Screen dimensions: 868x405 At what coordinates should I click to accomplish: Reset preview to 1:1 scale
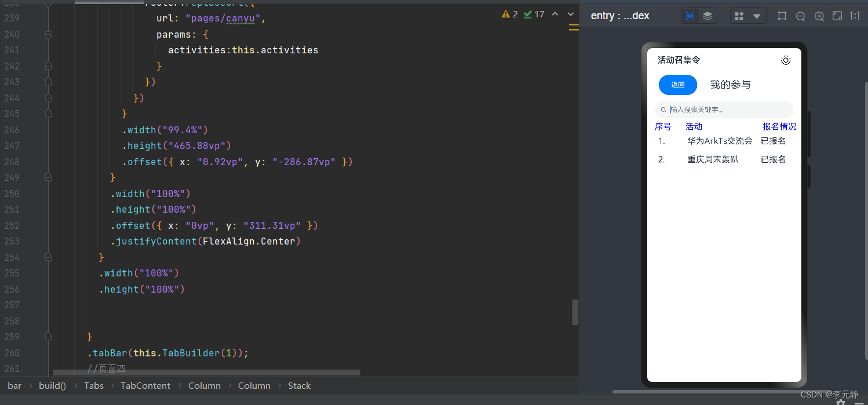pyautogui.click(x=855, y=16)
